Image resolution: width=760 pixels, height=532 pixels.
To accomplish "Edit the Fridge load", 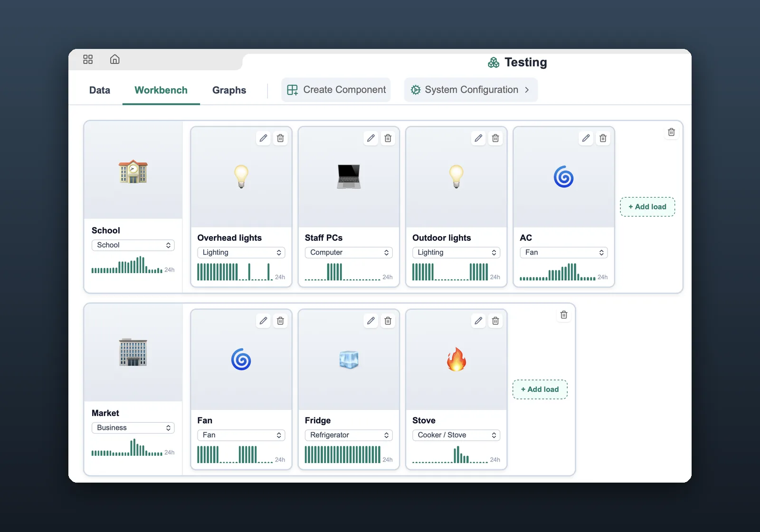I will click(x=371, y=321).
